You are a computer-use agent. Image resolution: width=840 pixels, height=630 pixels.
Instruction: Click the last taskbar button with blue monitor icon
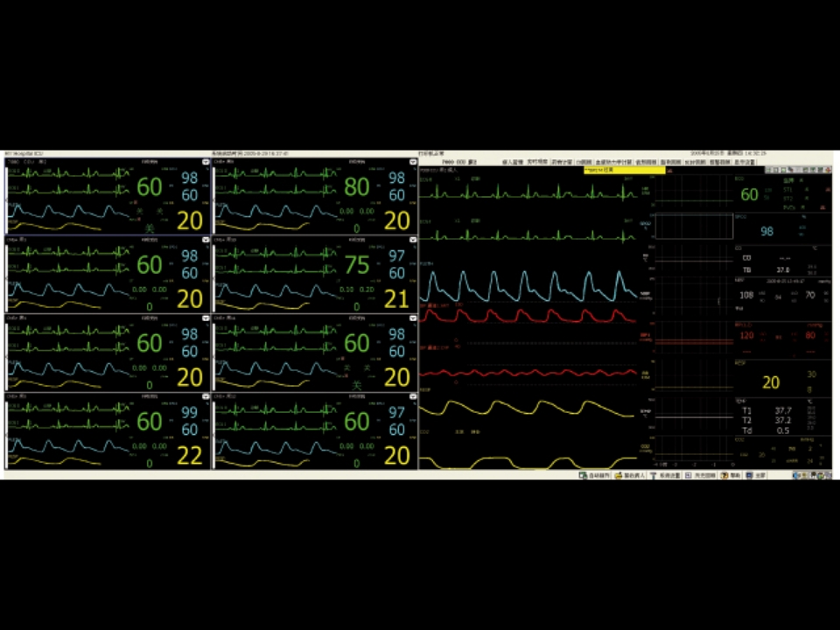point(756,475)
